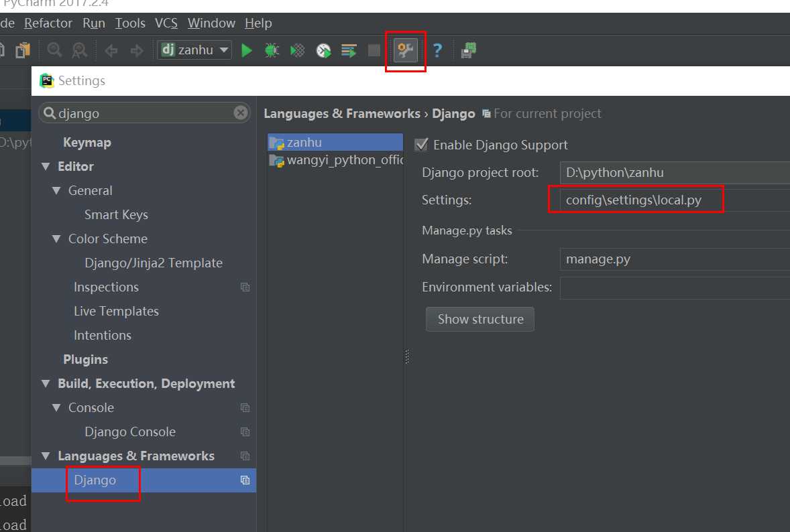Select Plugins in settings tree
Image resolution: width=790 pixels, height=532 pixels.
click(x=86, y=360)
